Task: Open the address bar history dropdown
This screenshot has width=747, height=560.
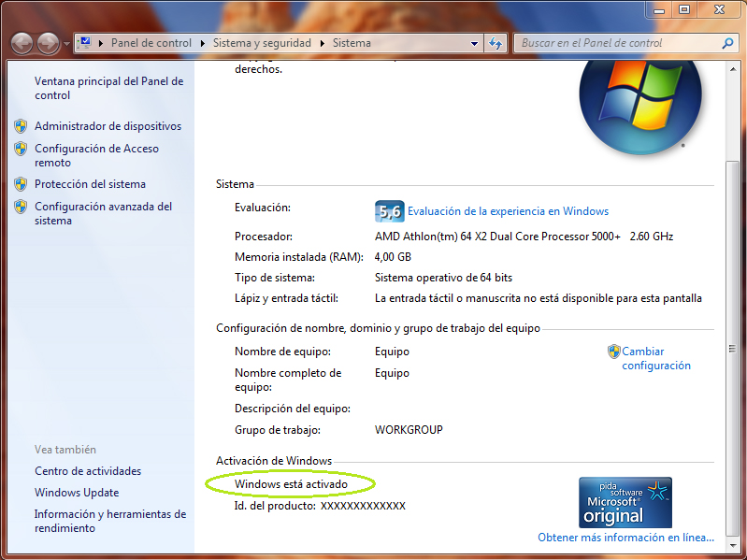Action: [474, 43]
